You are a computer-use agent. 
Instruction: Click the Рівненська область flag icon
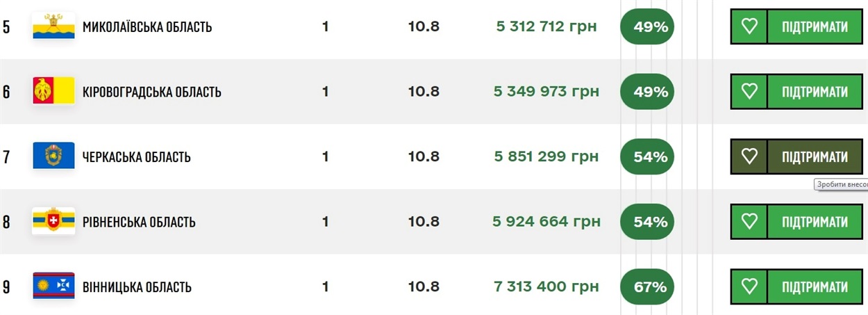[x=53, y=221]
